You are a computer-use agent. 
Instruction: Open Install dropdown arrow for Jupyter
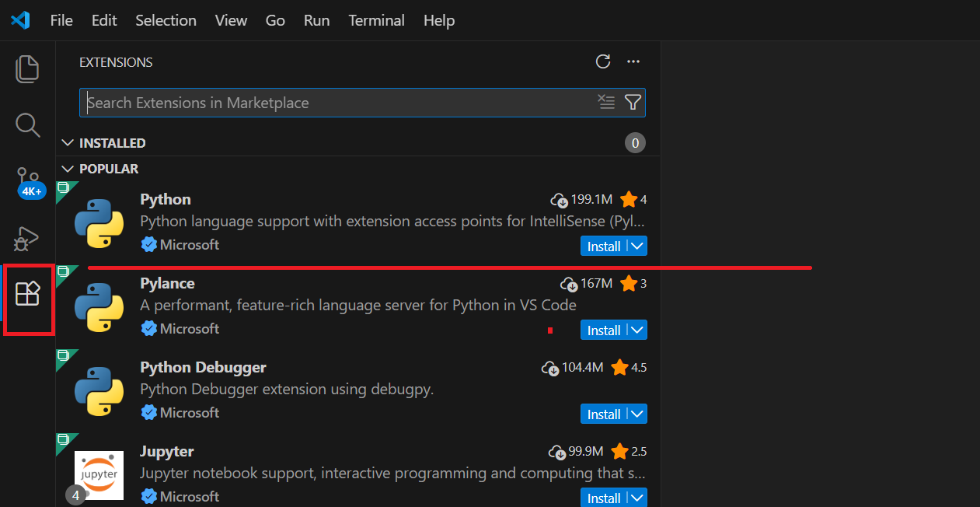point(637,498)
